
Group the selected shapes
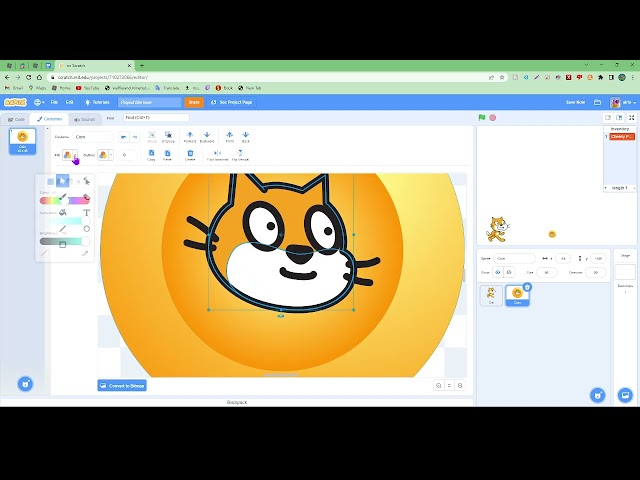click(152, 137)
